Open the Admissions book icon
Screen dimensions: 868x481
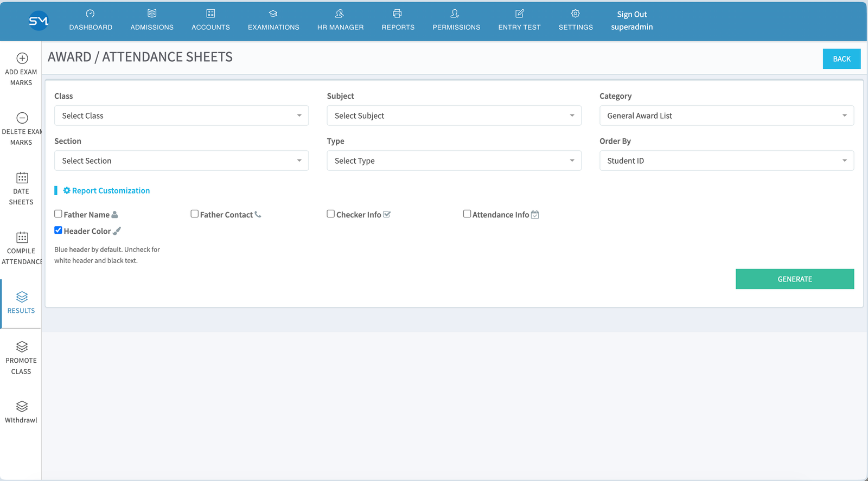point(152,14)
